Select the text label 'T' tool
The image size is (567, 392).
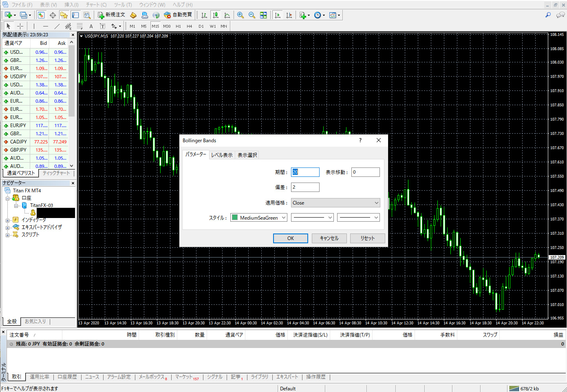[103, 26]
